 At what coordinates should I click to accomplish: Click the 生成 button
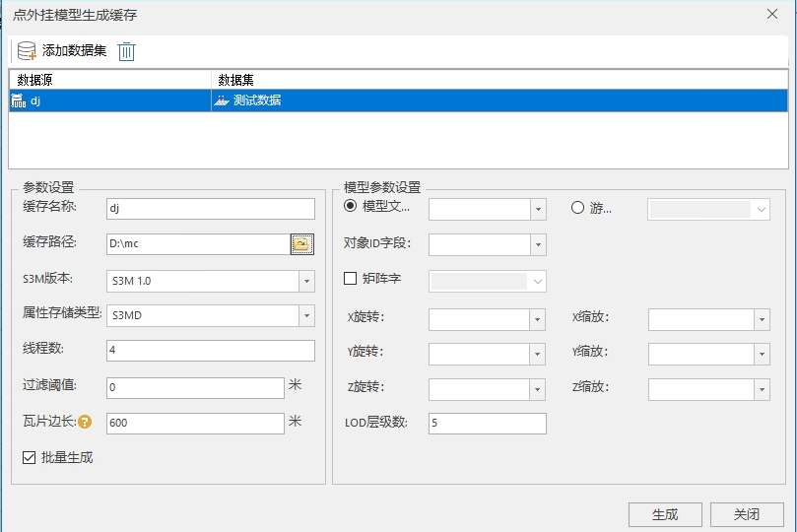(x=665, y=514)
